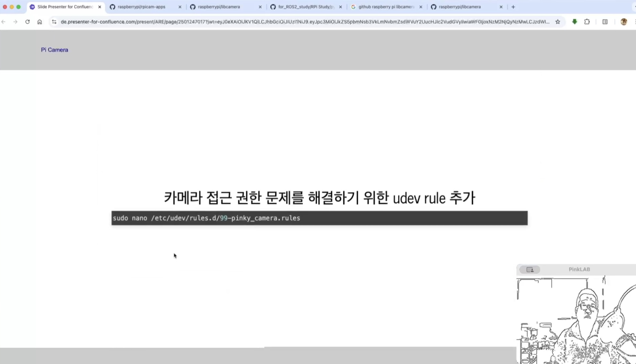Toggle PinkLAB picture-in-picture camera button
Image resolution: width=636 pixels, height=364 pixels.
pyautogui.click(x=530, y=270)
